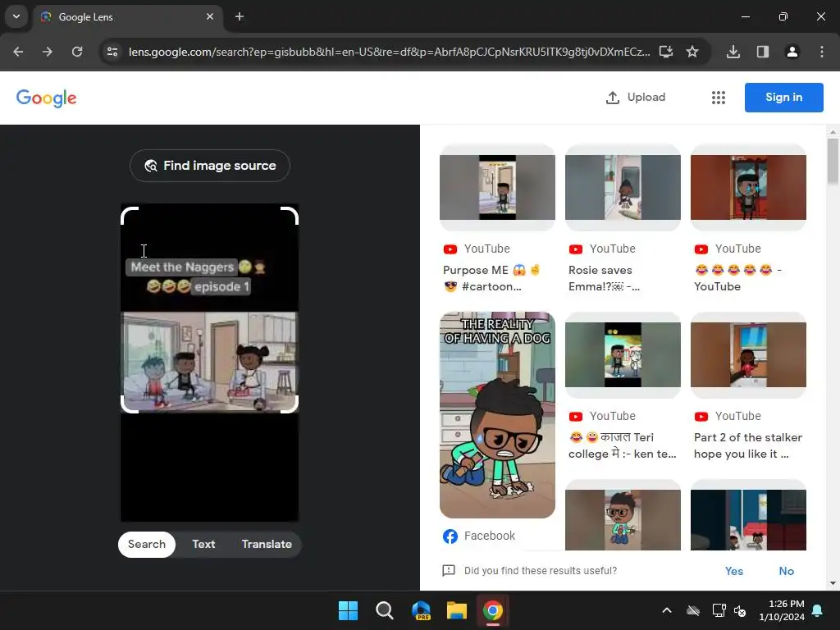Click the install app icon in address bar
840x630 pixels.
[x=666, y=52]
